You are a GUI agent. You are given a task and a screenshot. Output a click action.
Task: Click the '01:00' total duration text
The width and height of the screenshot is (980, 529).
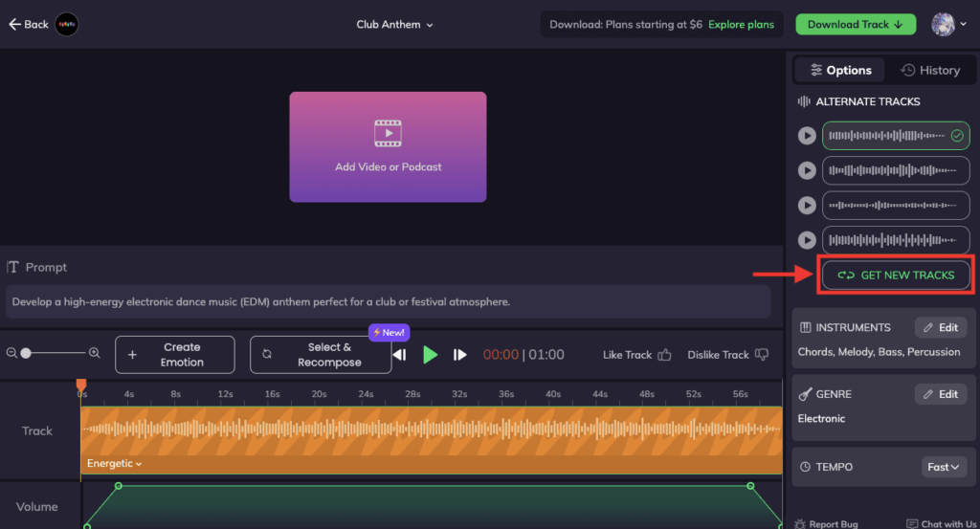[546, 355]
